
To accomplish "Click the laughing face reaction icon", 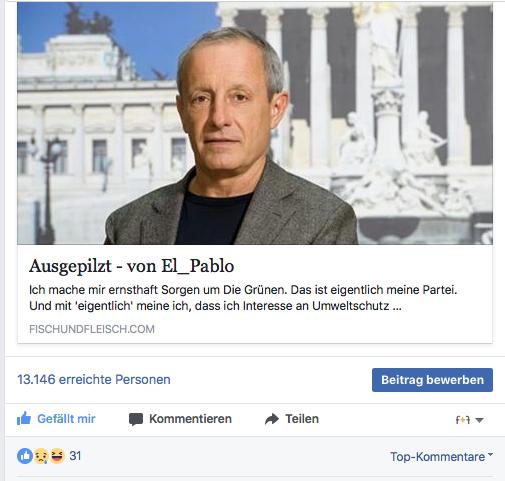I will click(x=57, y=456).
